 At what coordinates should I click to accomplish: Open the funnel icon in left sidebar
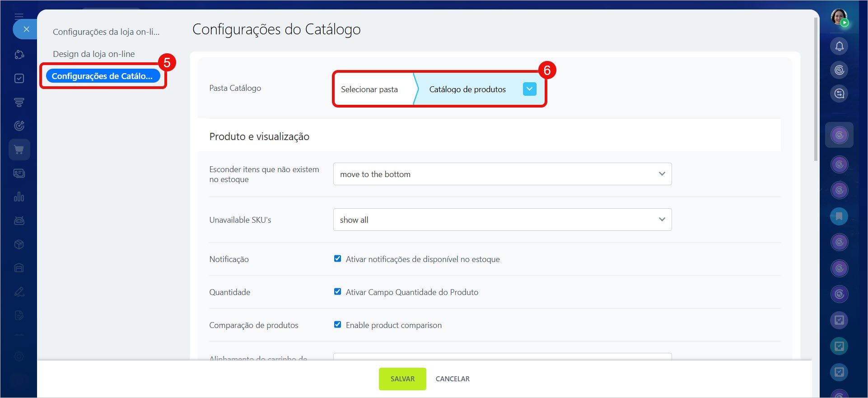coord(19,103)
